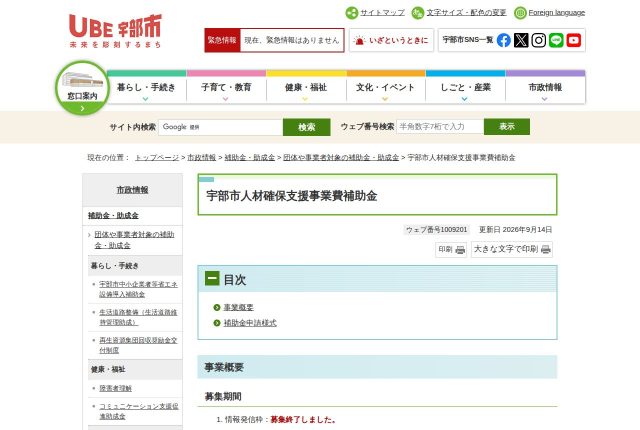This screenshot has height=430, width=640.
Task: Click the 緊急情報 red label
Action: pos(222,40)
